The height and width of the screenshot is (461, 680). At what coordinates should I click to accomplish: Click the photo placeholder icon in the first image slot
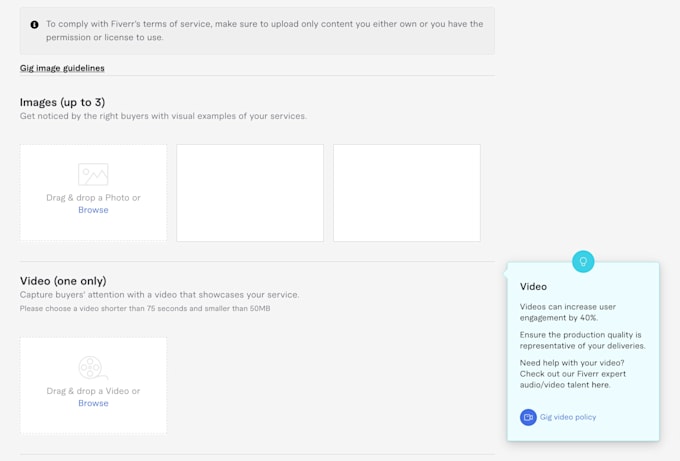tap(93, 174)
